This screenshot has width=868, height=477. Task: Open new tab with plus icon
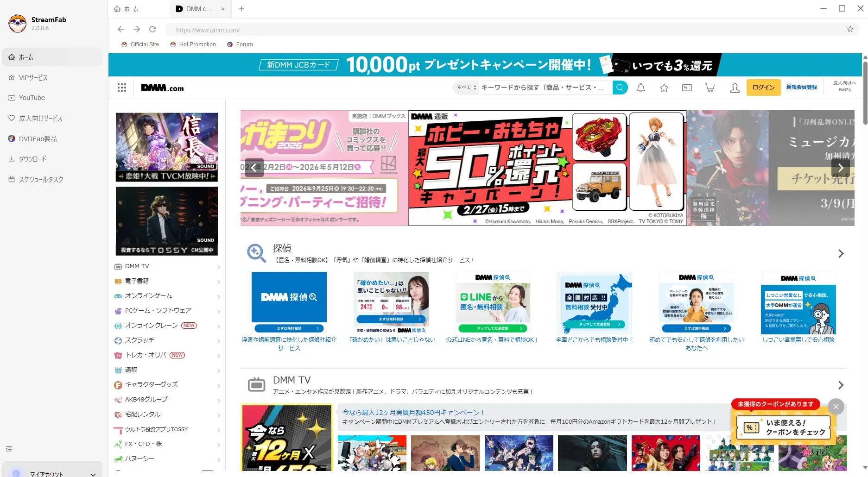(x=241, y=9)
